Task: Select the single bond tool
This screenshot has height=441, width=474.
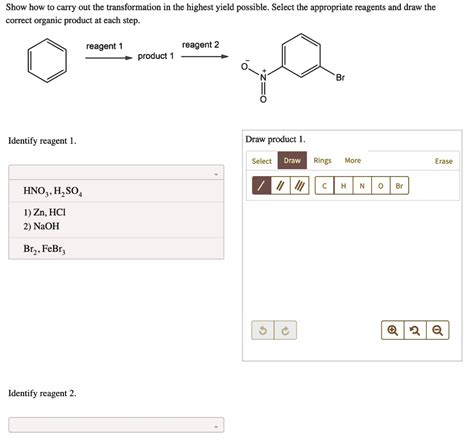Action: click(262, 186)
